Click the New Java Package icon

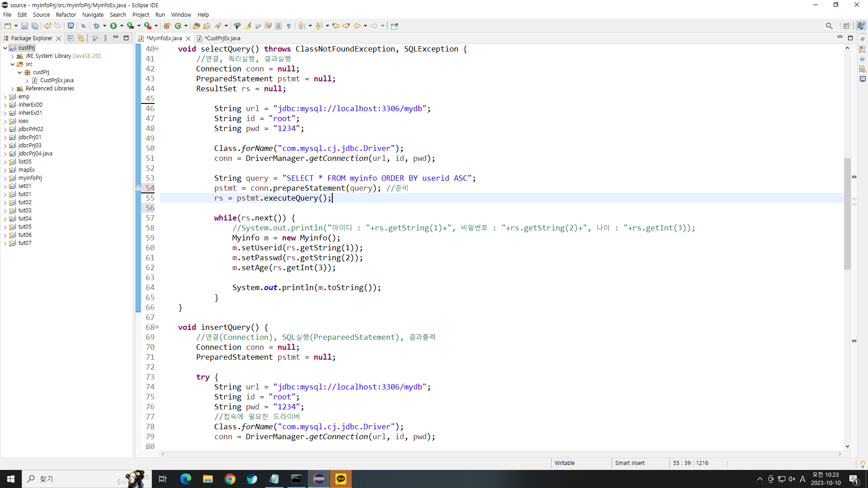point(167,26)
